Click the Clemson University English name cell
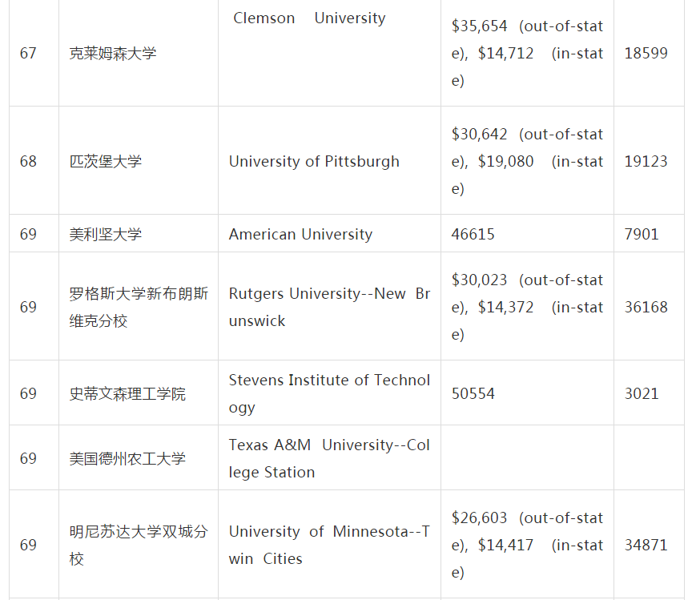Screen dimensions: 700x600 [309, 18]
